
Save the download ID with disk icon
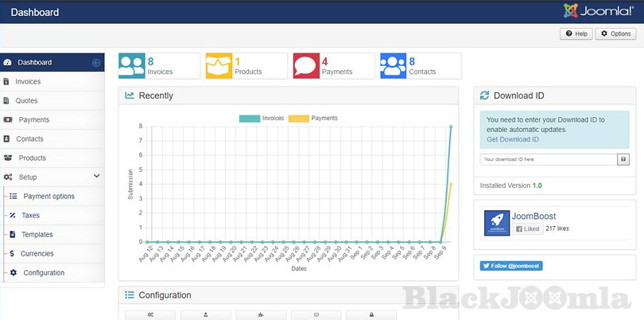pyautogui.click(x=623, y=159)
